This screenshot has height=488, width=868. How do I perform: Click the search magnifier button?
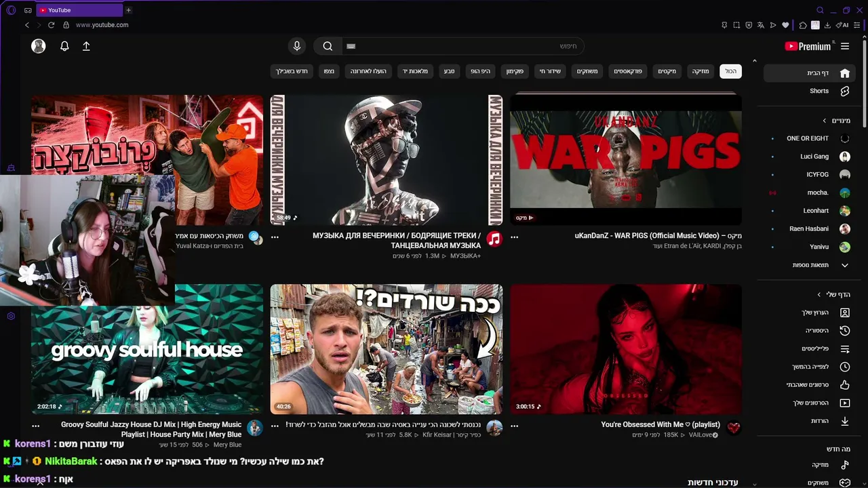click(x=328, y=46)
